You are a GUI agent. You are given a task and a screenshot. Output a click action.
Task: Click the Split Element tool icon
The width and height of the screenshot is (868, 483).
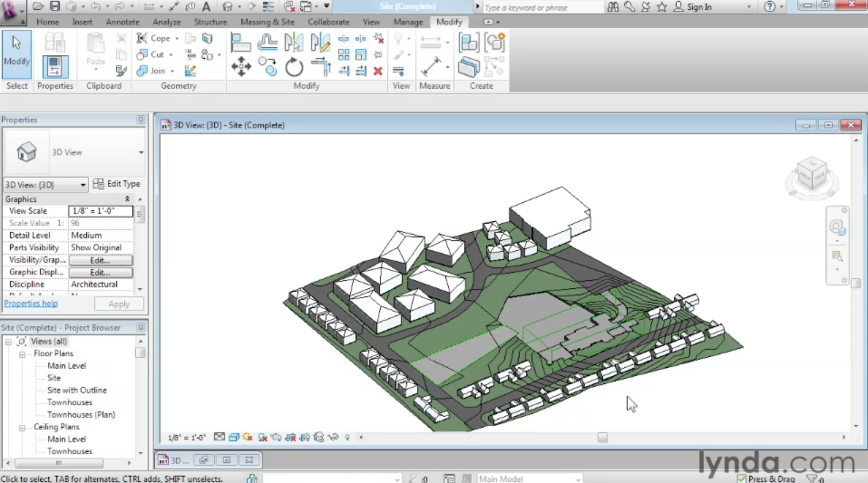(x=343, y=38)
